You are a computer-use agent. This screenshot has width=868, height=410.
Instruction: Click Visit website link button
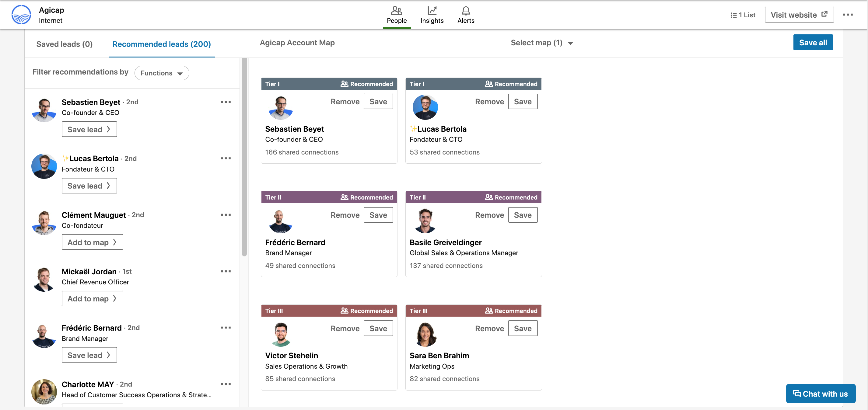click(799, 15)
